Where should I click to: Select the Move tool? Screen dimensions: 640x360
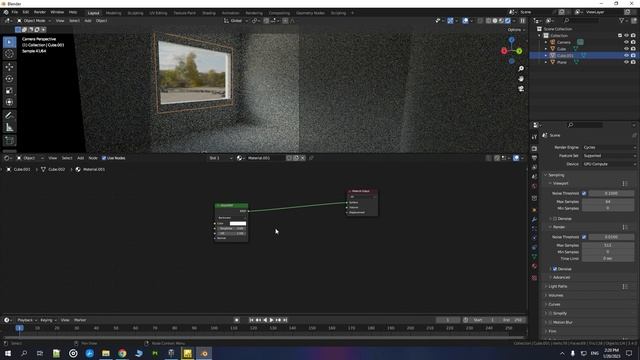9,67
